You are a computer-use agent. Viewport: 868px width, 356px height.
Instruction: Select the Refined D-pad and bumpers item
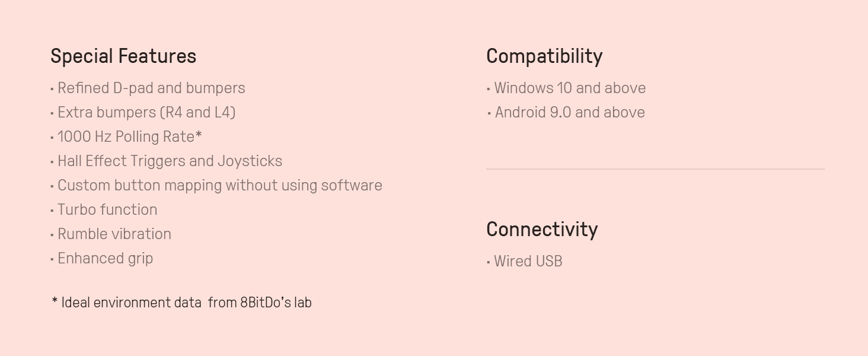[151, 88]
